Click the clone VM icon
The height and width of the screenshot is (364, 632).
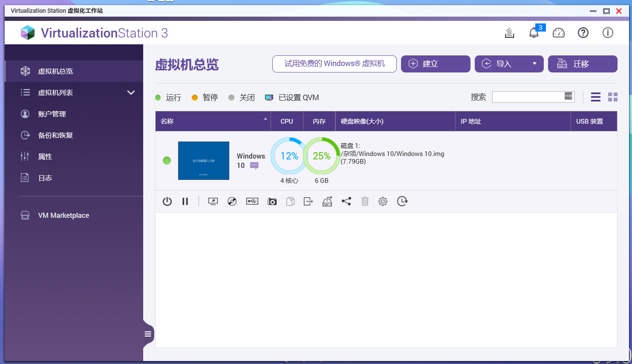290,201
